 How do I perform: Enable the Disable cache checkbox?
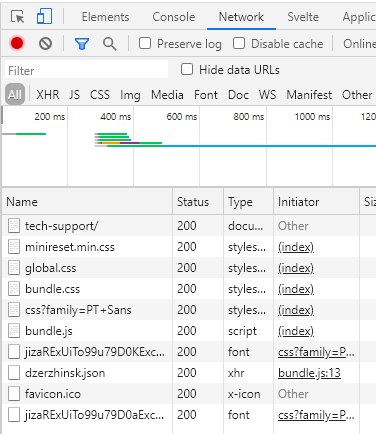pyautogui.click(x=239, y=43)
